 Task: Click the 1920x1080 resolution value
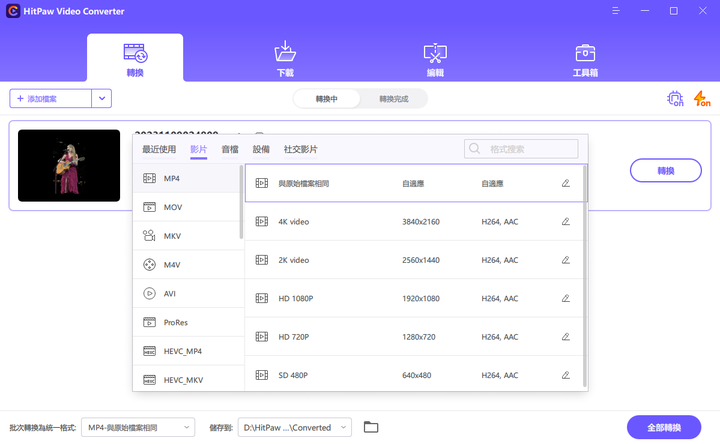(421, 298)
